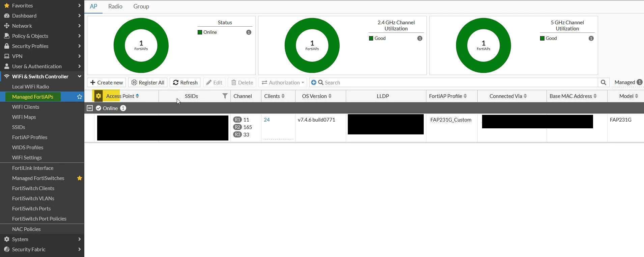Click the Managed count filter
The height and width of the screenshot is (257, 644).
tap(628, 82)
